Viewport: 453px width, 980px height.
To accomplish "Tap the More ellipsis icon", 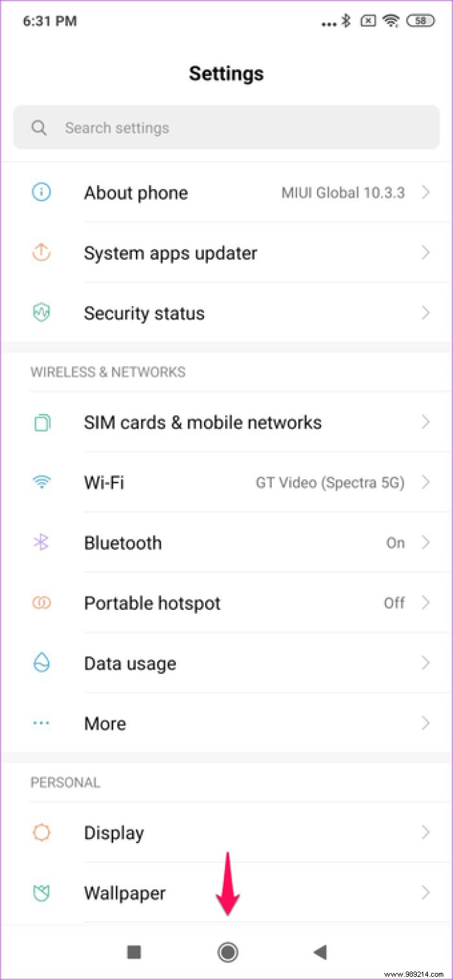I will pyautogui.click(x=41, y=723).
